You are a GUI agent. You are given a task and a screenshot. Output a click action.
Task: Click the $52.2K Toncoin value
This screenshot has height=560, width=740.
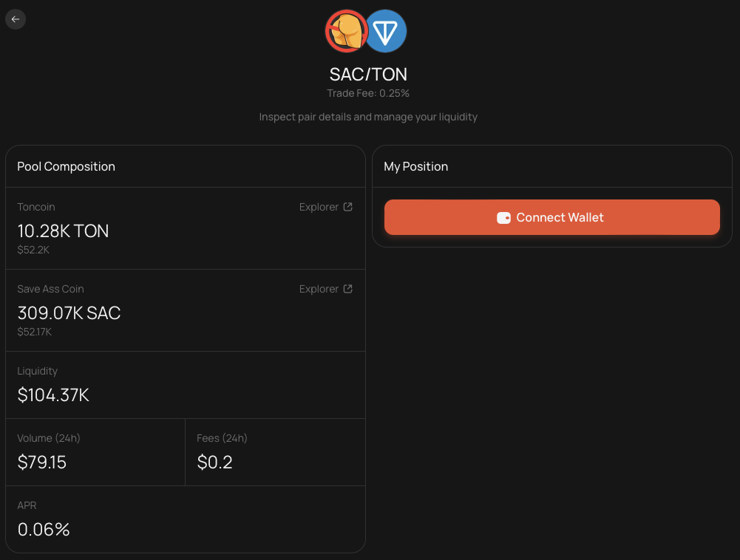[33, 250]
